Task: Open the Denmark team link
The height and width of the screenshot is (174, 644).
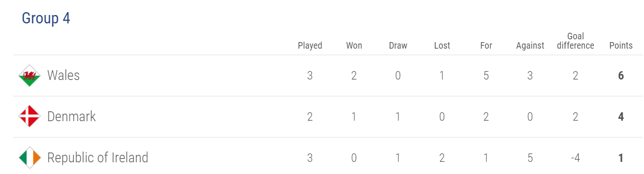Action: 72,116
